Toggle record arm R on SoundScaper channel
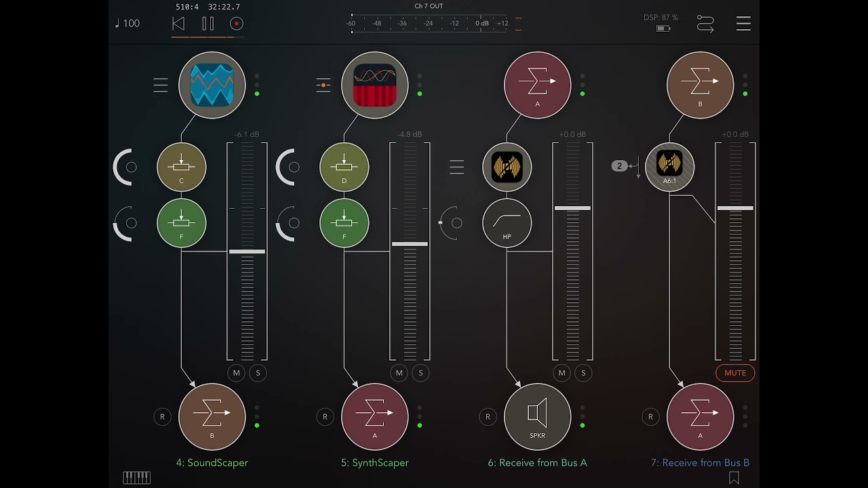 pos(162,417)
